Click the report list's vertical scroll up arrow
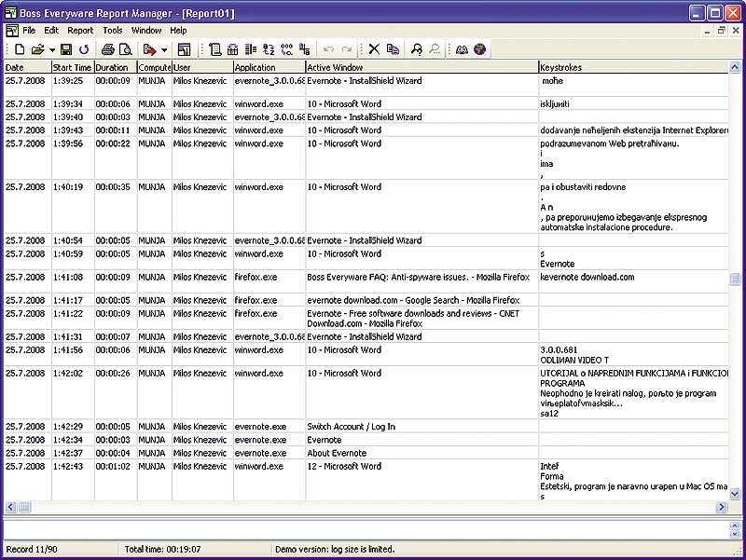The height and width of the screenshot is (560, 746). (x=735, y=67)
